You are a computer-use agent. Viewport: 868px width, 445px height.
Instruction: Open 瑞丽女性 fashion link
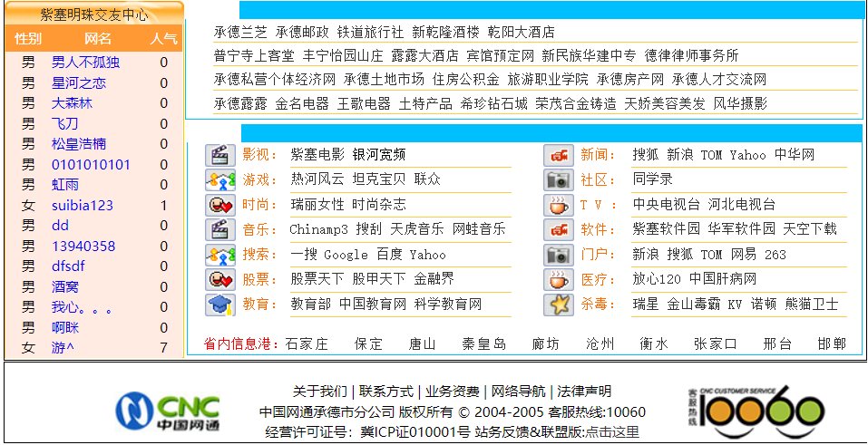[317, 204]
